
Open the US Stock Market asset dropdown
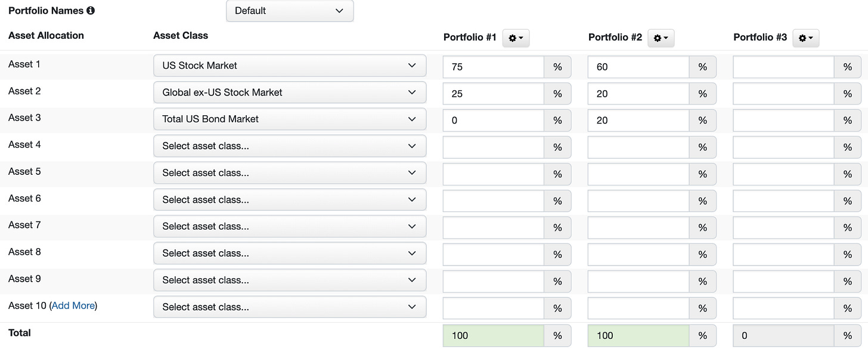(290, 66)
